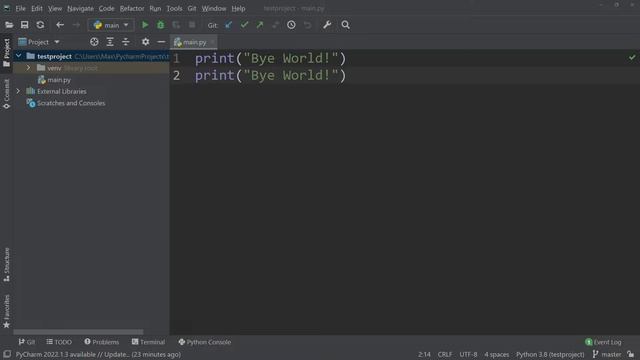Open the Git menu
640x360 pixels.
pos(192,8)
